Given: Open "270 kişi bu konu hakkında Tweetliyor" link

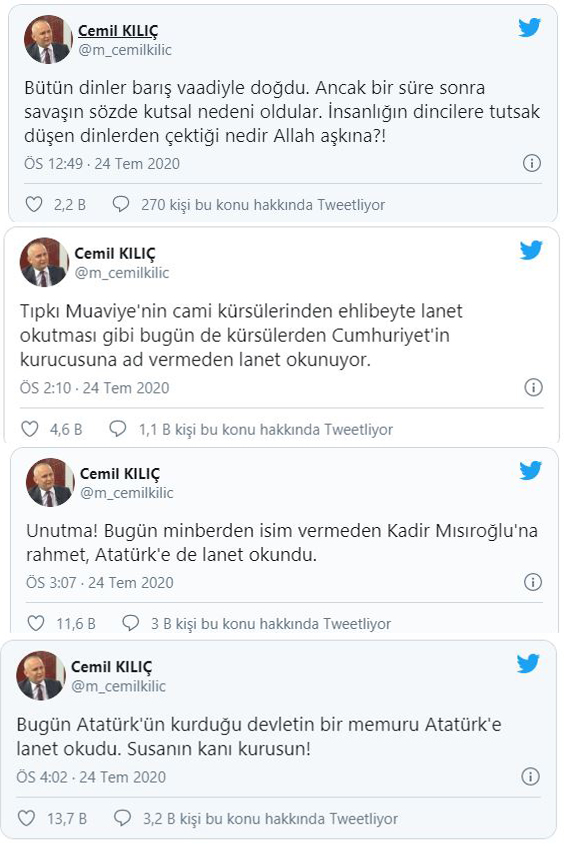Looking at the screenshot, I should pyautogui.click(x=263, y=205).
